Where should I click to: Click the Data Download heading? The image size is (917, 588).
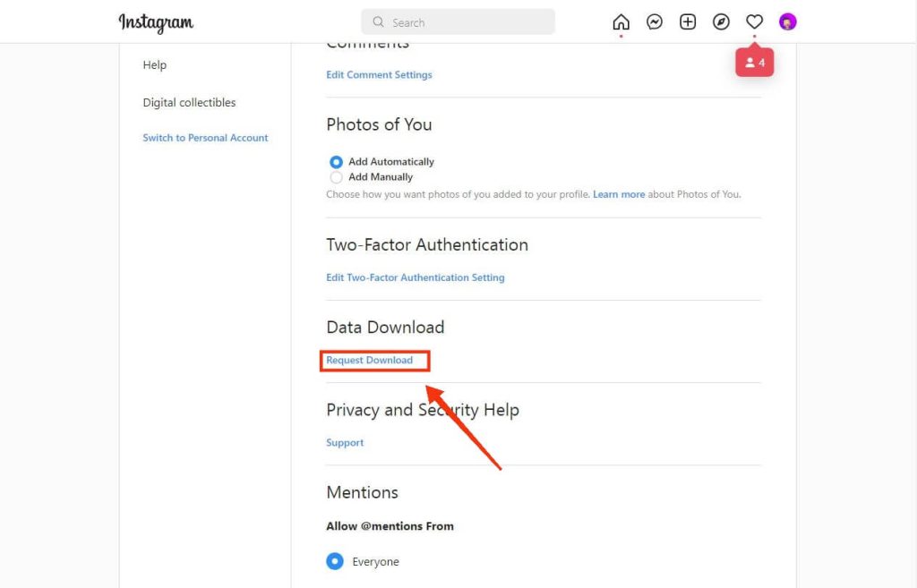(x=385, y=328)
